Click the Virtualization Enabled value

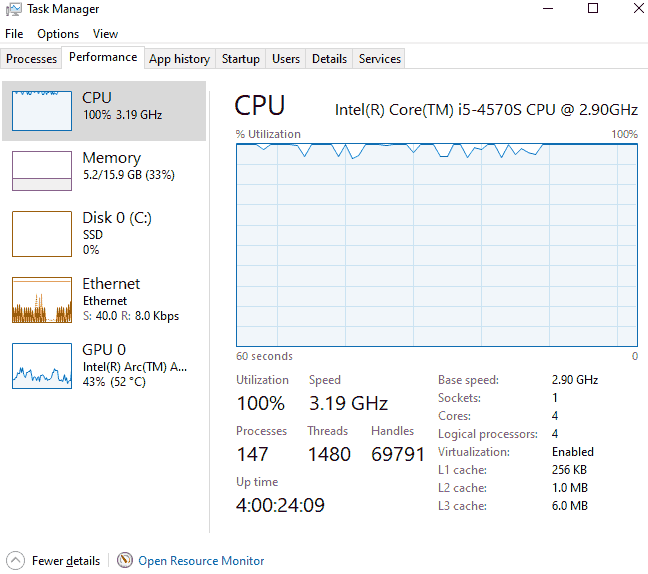pos(573,452)
